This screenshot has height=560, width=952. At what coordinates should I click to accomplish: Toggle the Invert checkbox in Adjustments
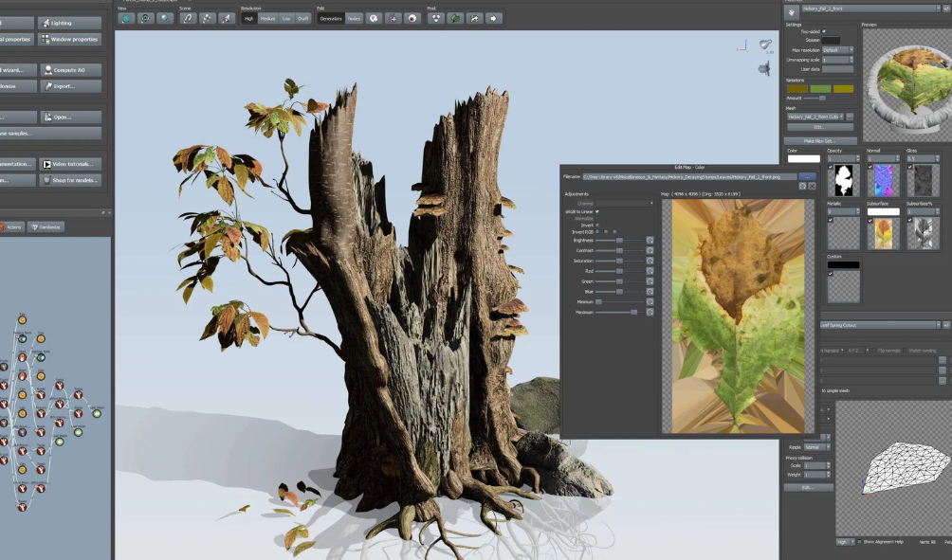point(597,225)
